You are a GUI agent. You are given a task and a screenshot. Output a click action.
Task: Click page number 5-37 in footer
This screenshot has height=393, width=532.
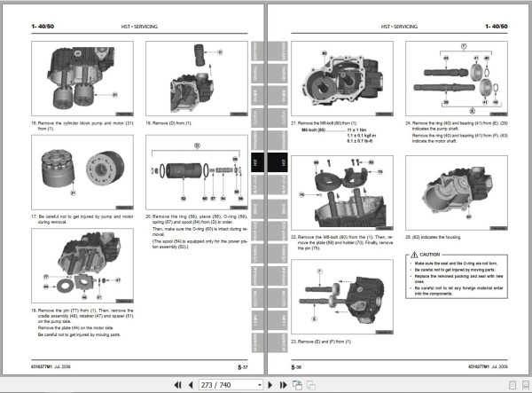243,367
